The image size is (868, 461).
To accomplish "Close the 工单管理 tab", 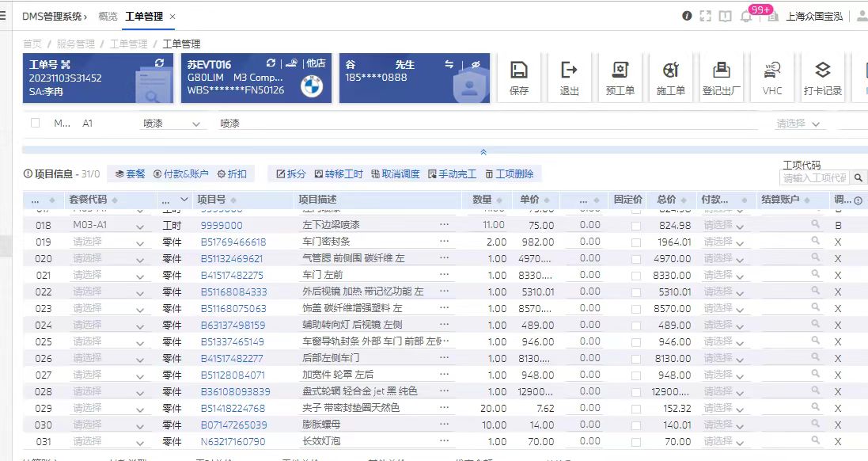I will (172, 17).
